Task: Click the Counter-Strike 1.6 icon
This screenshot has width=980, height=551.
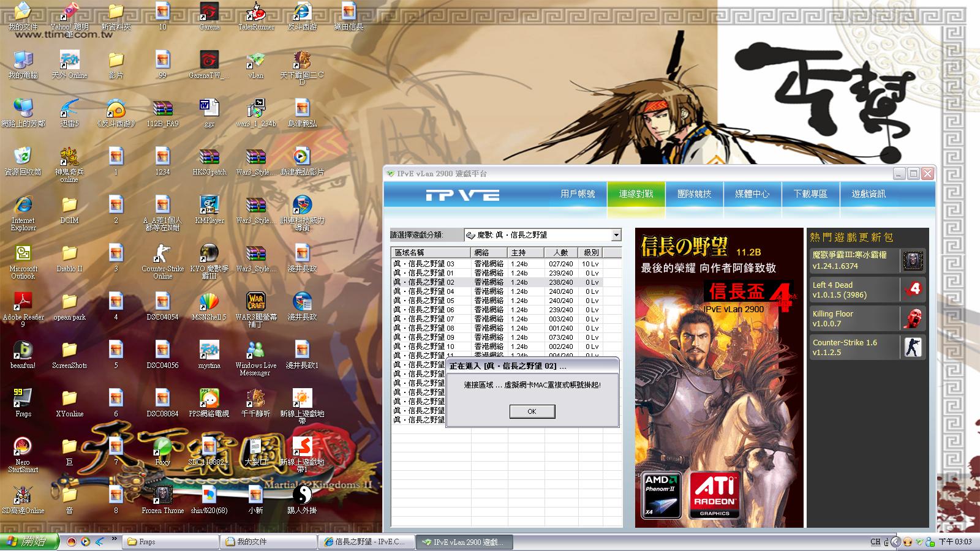Action: point(913,347)
